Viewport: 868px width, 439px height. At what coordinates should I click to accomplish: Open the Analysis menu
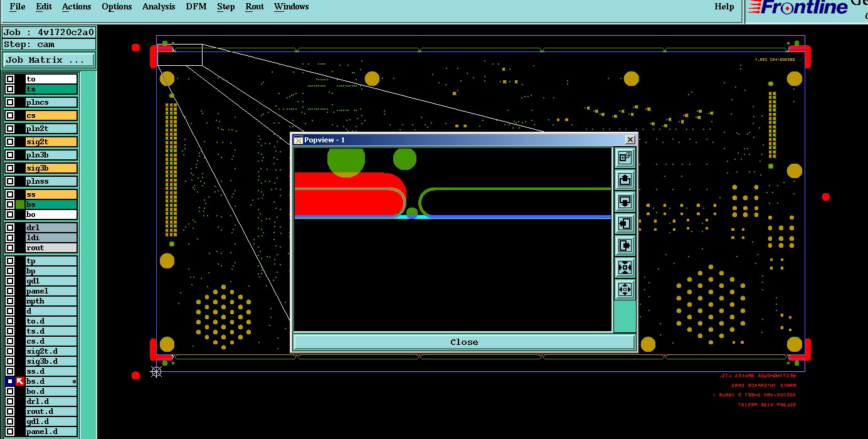point(159,7)
